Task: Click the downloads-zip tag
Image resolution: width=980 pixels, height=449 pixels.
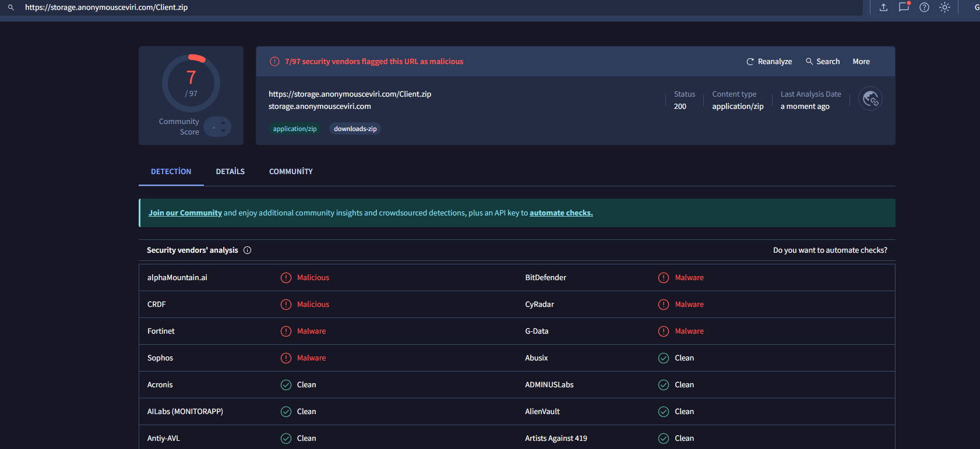Action: click(355, 129)
